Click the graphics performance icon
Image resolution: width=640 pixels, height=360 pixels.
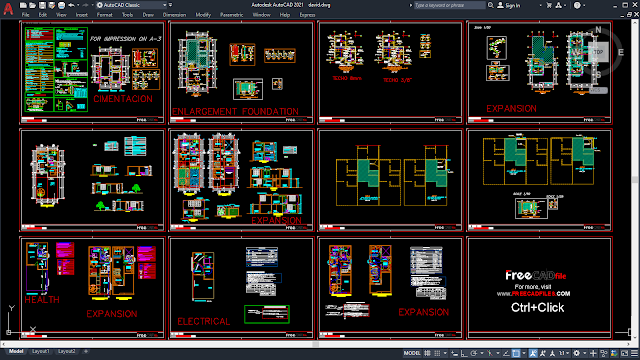point(614,353)
